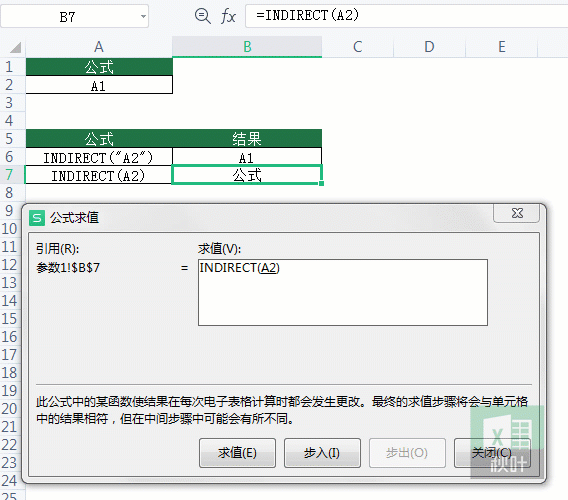Click cell A5 header 公式
Viewport: 568px width, 500px height.
click(99, 139)
